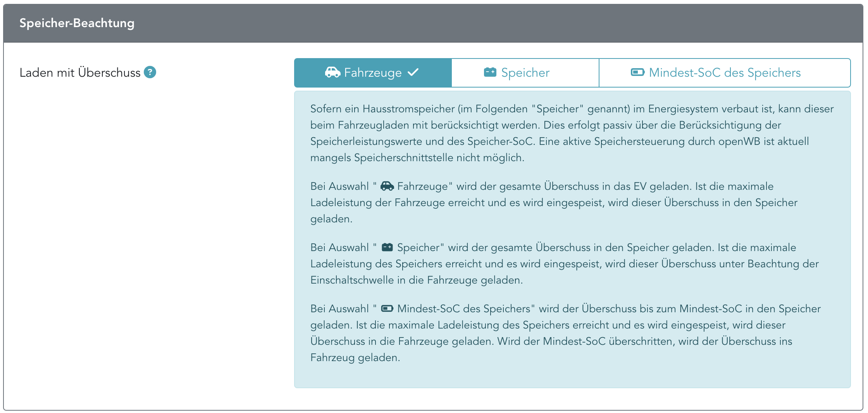
Task: Click the inline car-battery icon in the help text
Action: pos(387,248)
